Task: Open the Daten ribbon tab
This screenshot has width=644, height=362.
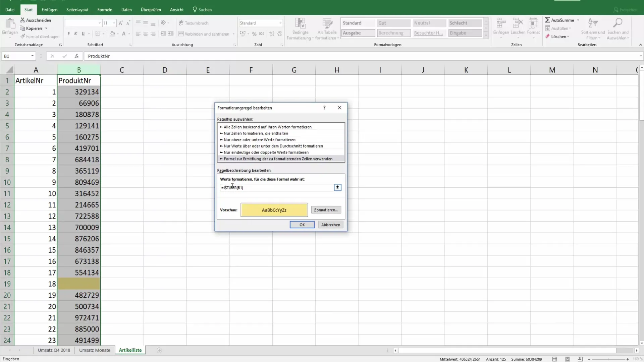Action: coord(126,10)
